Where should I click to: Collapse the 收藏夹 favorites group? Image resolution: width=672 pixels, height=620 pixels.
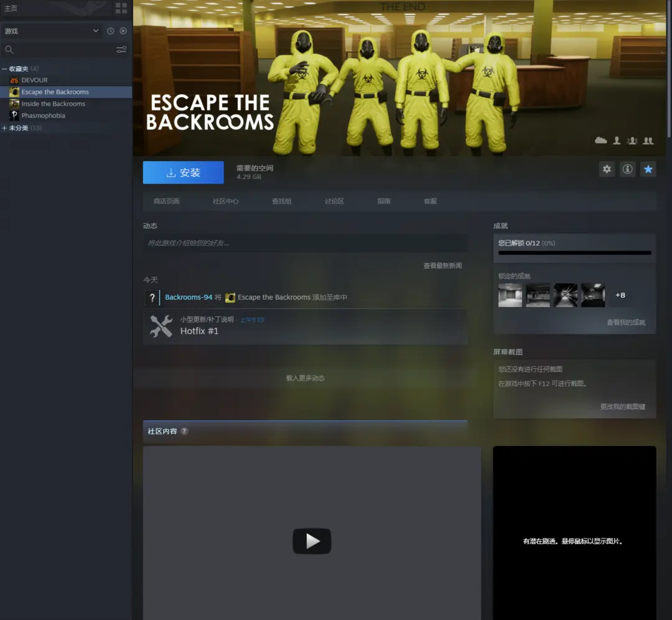(x=4, y=68)
